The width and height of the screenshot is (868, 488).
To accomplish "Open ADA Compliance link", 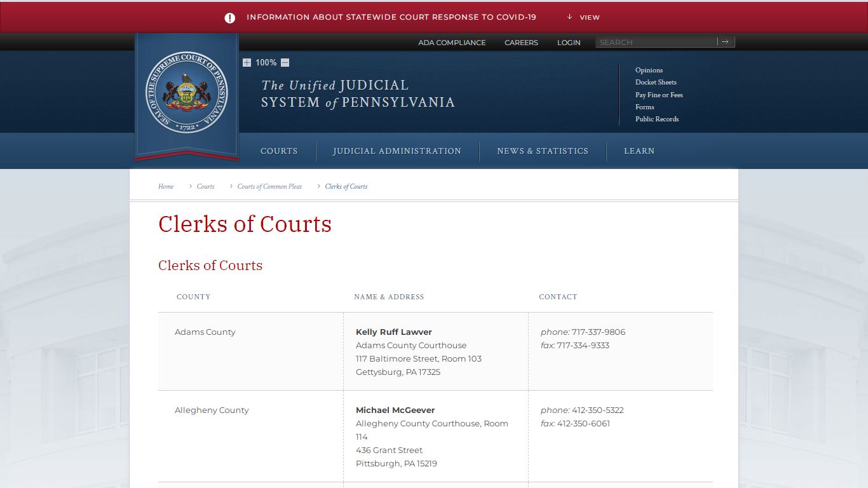I will [452, 43].
